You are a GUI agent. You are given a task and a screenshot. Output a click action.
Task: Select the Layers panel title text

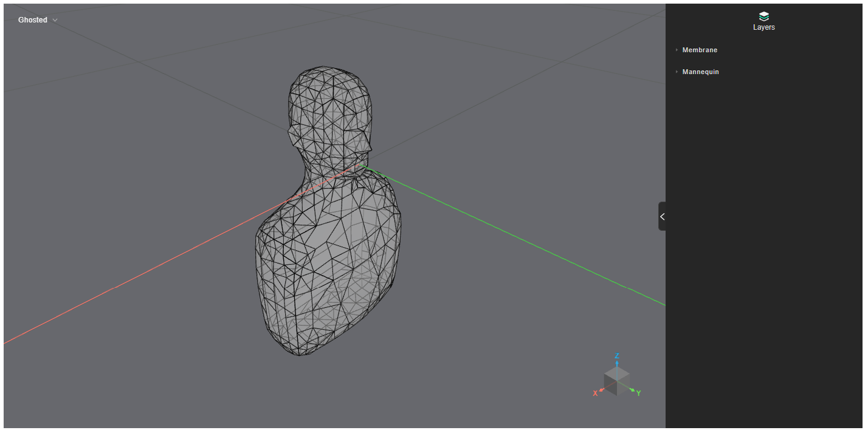(764, 27)
